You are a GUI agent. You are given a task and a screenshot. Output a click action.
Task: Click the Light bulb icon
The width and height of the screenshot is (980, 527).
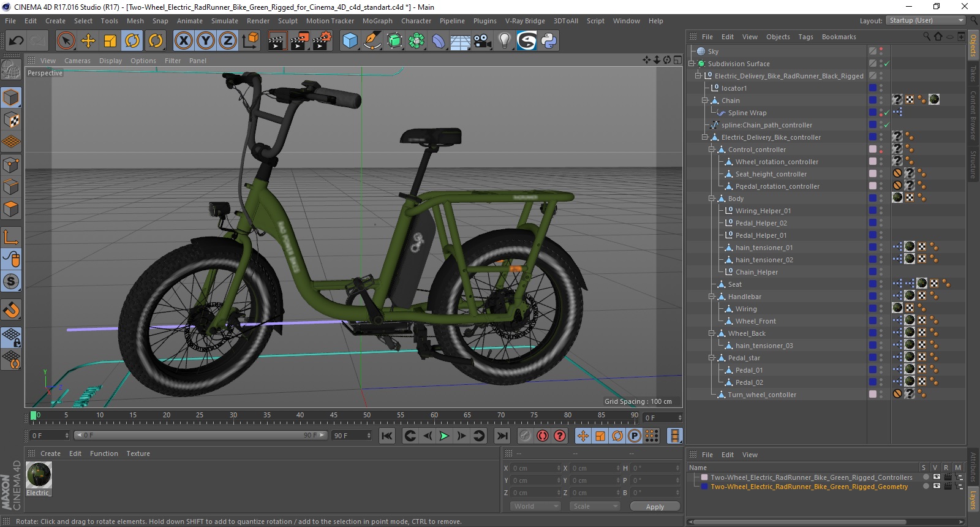point(504,41)
